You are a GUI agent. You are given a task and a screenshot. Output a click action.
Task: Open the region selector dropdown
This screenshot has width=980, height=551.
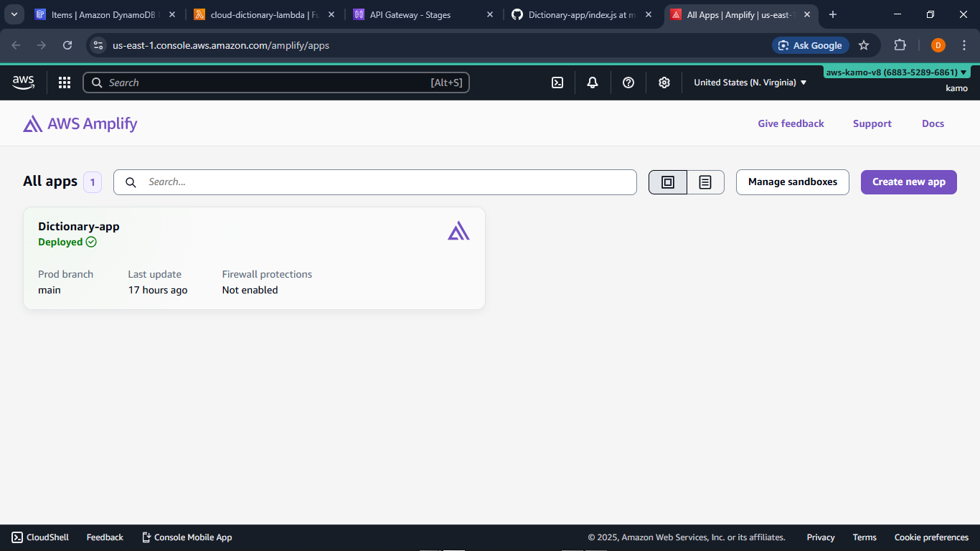[x=749, y=83]
